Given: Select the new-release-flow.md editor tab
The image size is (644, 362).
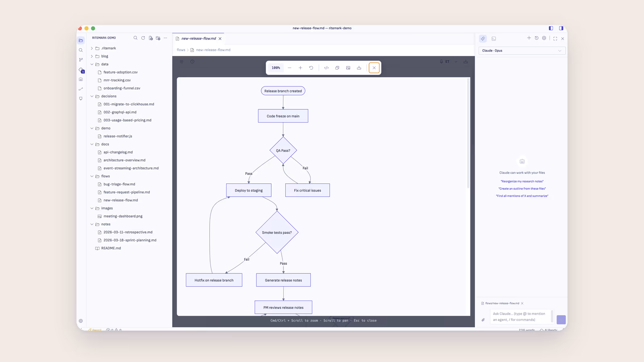Looking at the screenshot, I should click(x=198, y=39).
